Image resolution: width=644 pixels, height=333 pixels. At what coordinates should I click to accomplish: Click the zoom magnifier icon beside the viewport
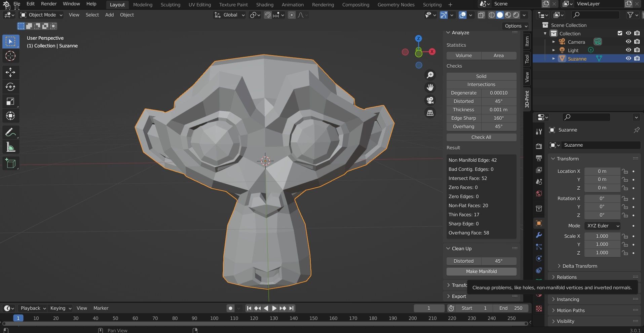(430, 75)
